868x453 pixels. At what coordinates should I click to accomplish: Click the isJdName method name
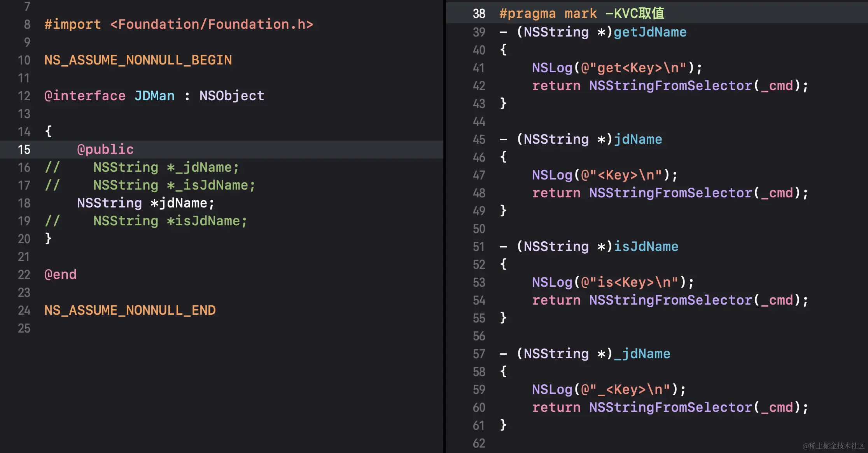[x=646, y=247]
